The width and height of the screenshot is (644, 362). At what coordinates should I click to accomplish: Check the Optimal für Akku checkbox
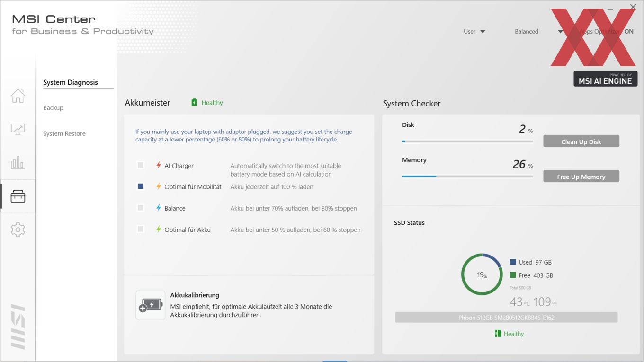(x=141, y=229)
